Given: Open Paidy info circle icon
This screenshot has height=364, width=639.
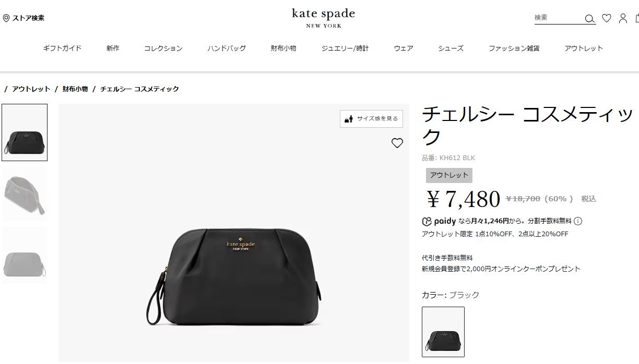Looking at the screenshot, I should (578, 221).
